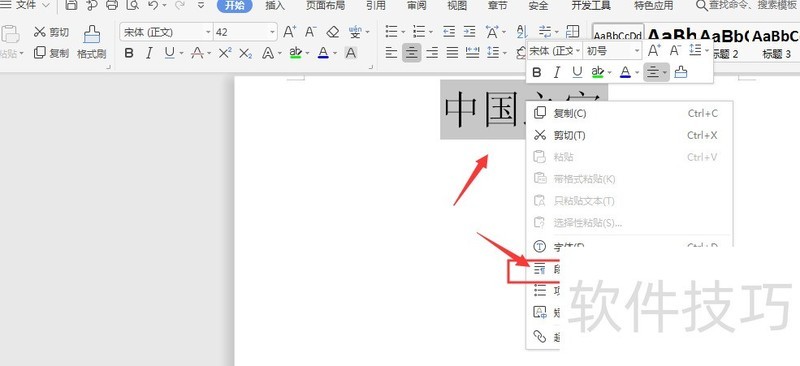Click Format Painter brush in mini toolbar

point(681,73)
